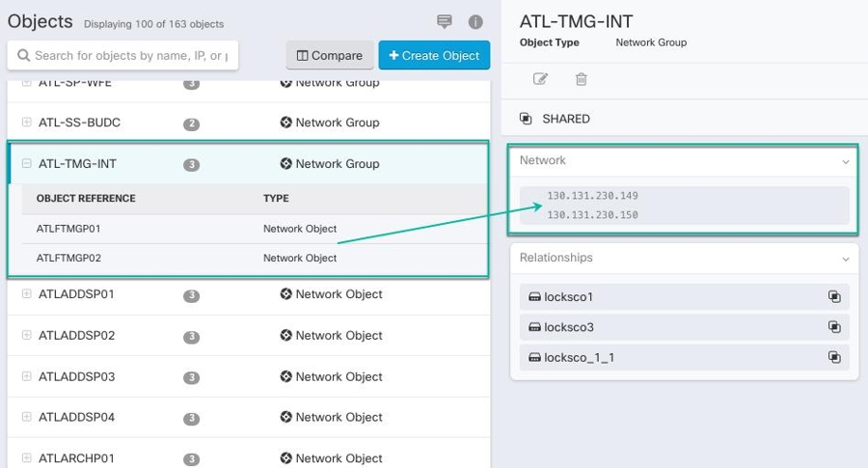Expand the ATL-SS-BUDC row
Viewport: 868px width, 468px height.
[x=27, y=123]
